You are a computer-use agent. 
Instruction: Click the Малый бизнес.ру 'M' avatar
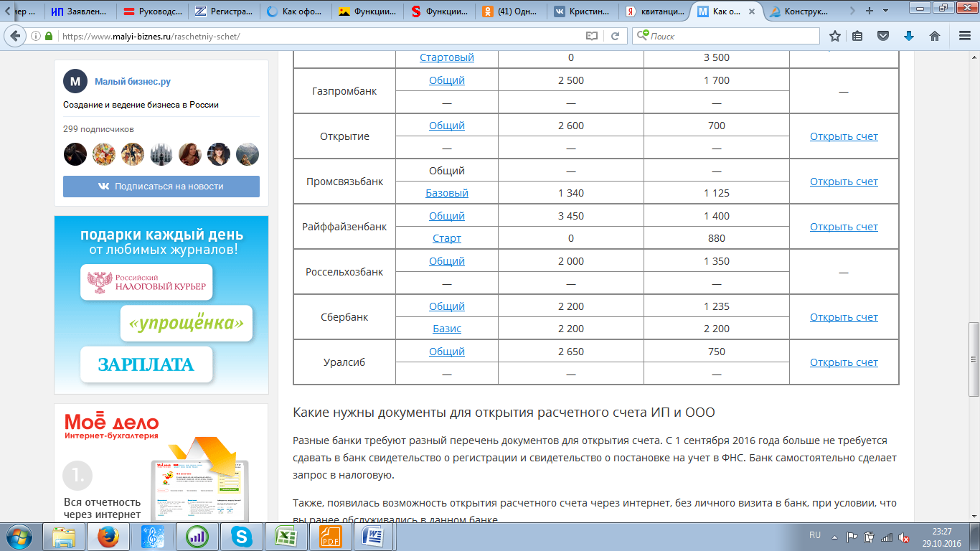click(75, 82)
